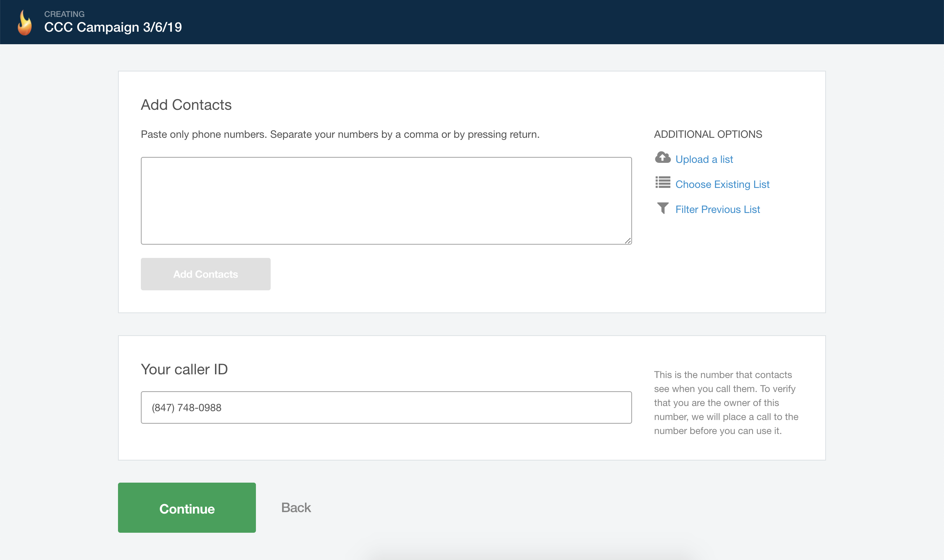Go Back to the previous step
944x560 pixels.
296,508
